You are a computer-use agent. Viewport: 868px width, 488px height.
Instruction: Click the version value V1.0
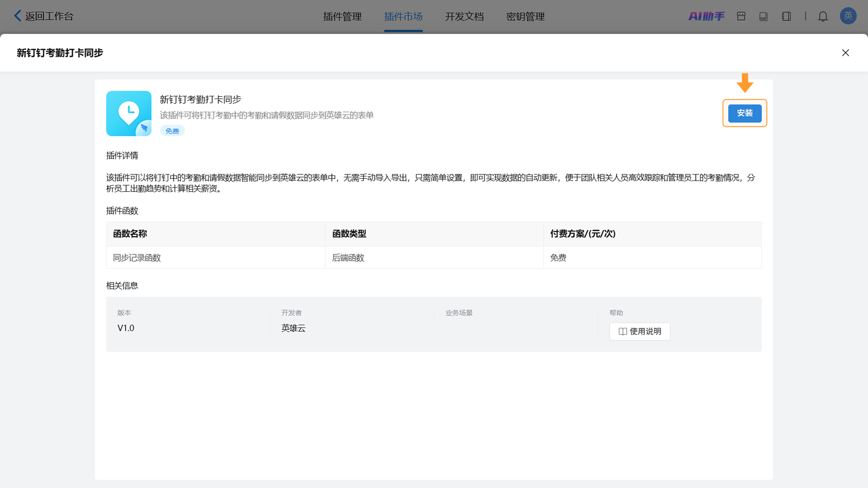(126, 328)
